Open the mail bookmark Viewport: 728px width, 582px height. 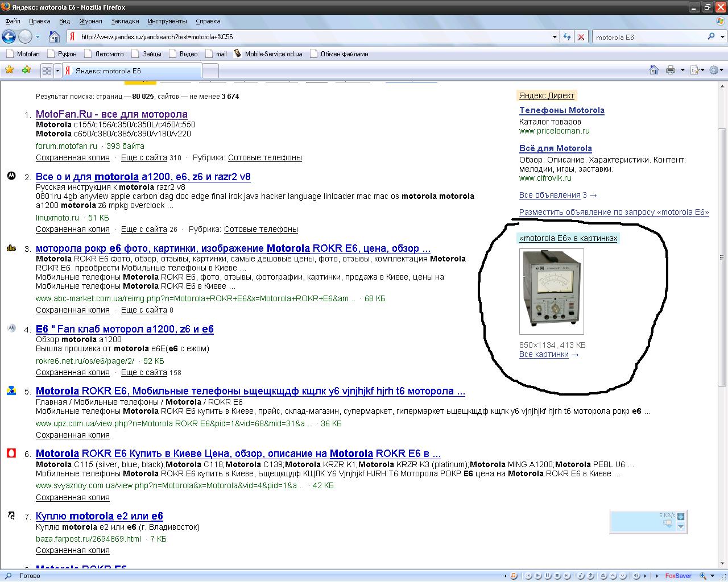tap(216, 54)
